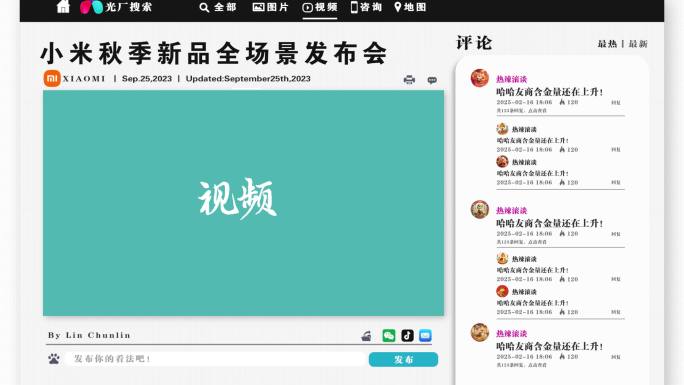
Task: Click the author name By Lin Chunlin
Action: [89, 335]
